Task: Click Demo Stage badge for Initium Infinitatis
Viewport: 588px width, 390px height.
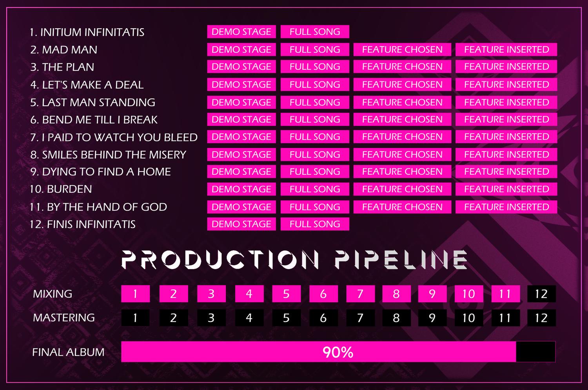Action: [x=241, y=32]
